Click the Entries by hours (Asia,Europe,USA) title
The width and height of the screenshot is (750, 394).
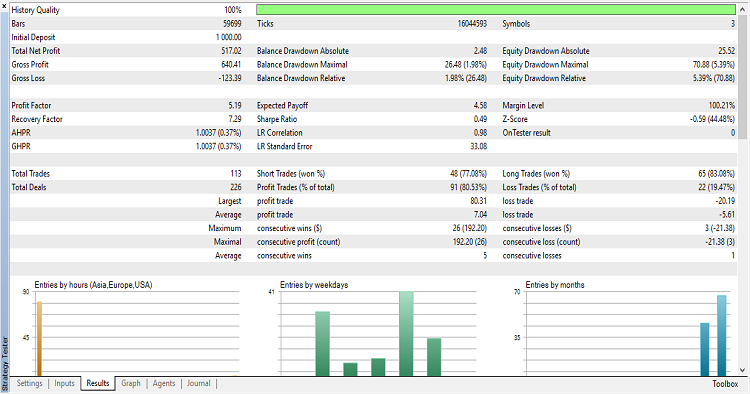[x=93, y=285]
